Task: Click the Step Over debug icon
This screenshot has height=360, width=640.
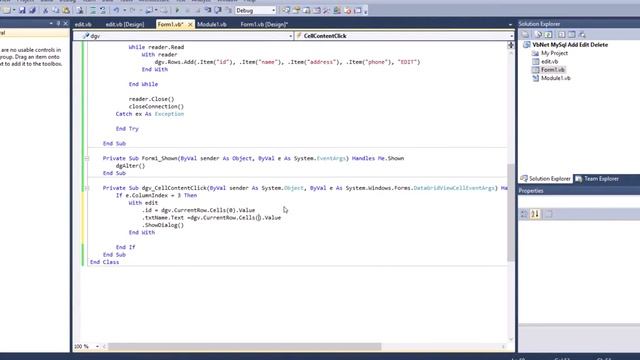Action: coord(218,10)
